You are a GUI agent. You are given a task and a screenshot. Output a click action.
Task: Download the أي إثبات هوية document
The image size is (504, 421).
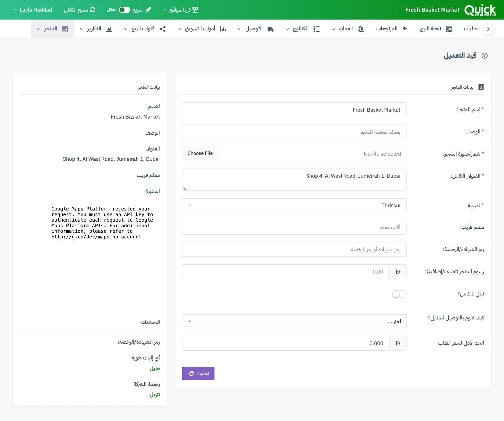pyautogui.click(x=155, y=368)
